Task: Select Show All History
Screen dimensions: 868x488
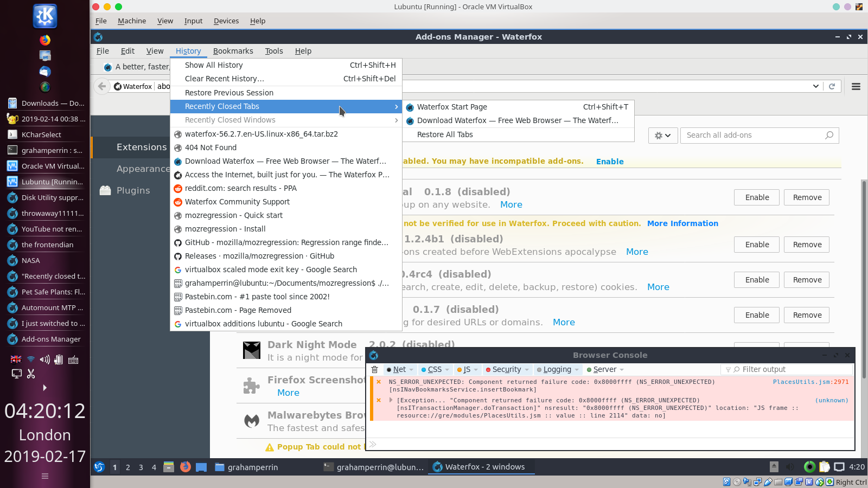Action: pyautogui.click(x=286, y=65)
